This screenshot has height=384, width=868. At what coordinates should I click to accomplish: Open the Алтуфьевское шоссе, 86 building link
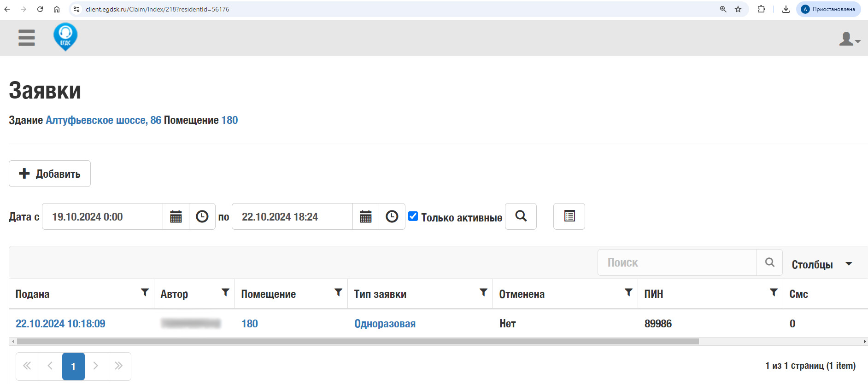click(103, 120)
